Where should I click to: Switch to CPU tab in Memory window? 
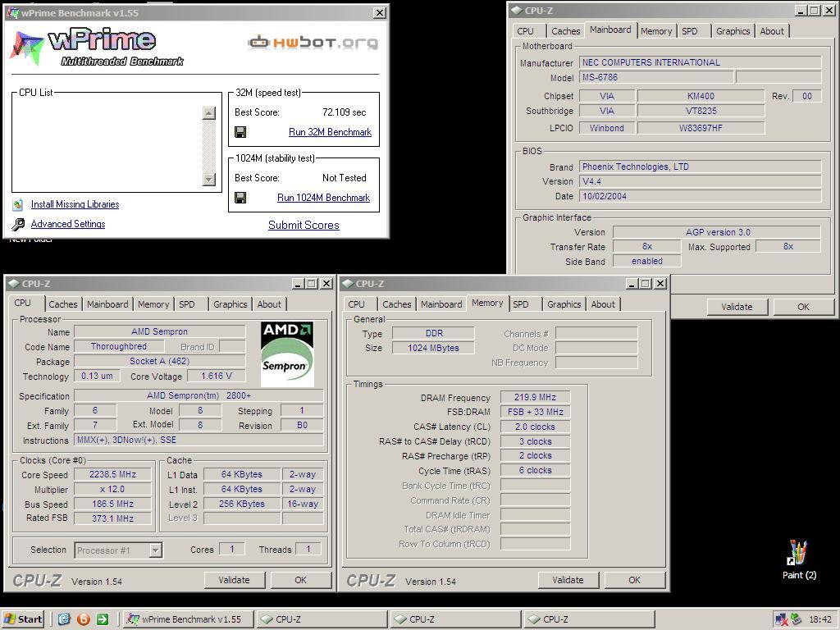[x=356, y=304]
